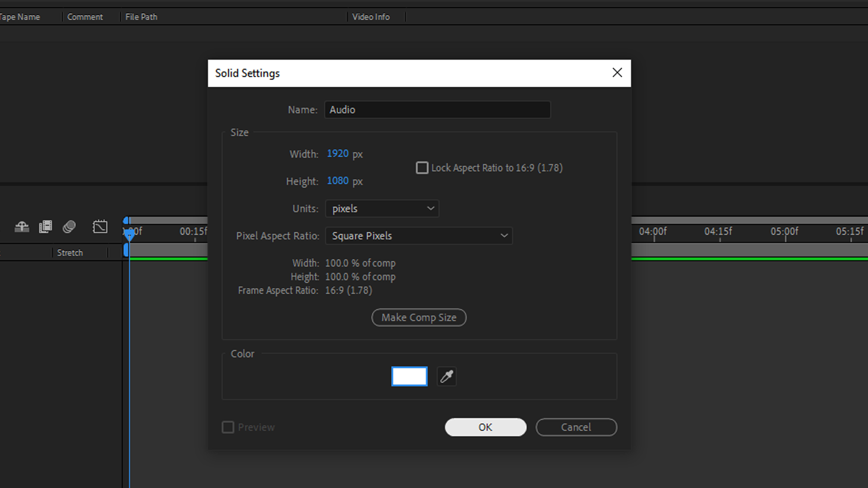The height and width of the screenshot is (488, 868).
Task: Open the Pixel Aspect Ratio dropdown
Action: pyautogui.click(x=419, y=235)
